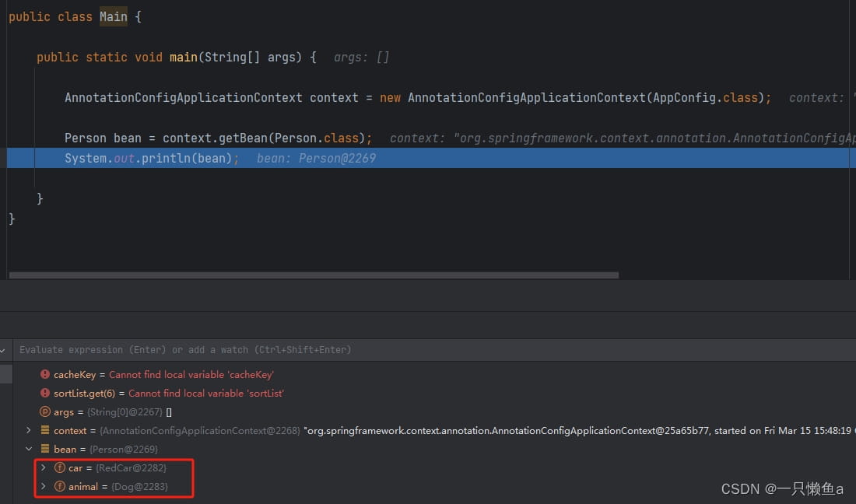
Task: Select the animal = {Dog@2283} row
Action: 111,486
